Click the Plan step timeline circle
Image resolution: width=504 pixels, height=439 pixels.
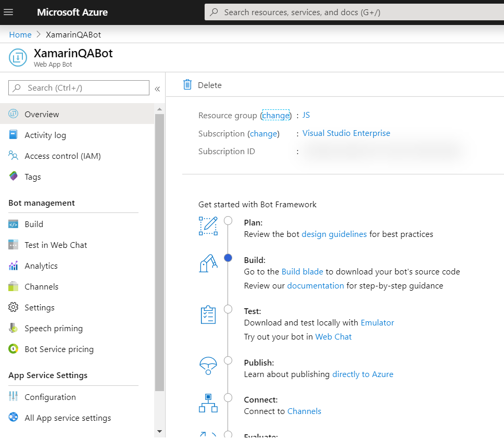coord(228,220)
